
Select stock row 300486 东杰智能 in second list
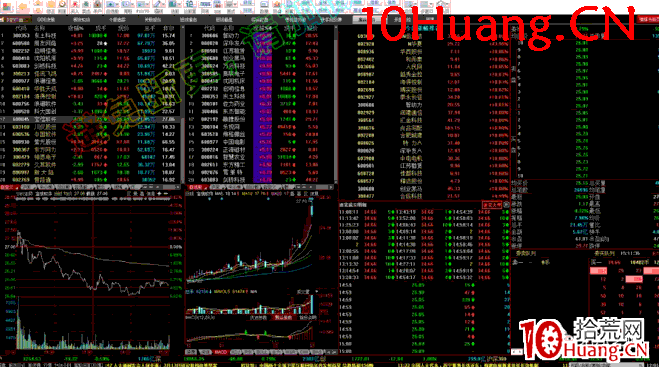259,111
